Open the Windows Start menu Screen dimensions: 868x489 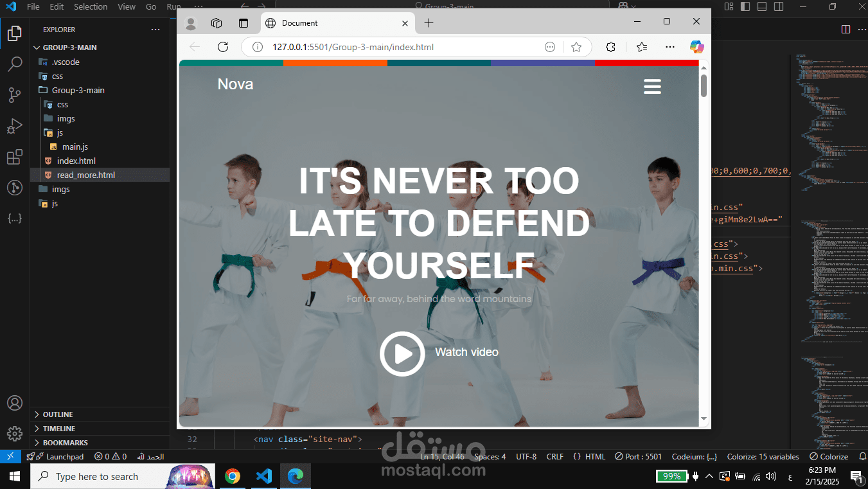point(15,476)
